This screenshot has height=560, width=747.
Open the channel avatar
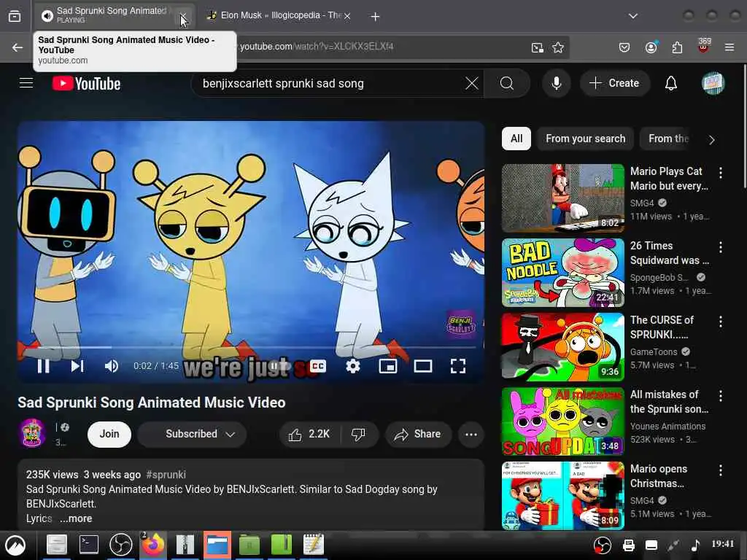click(32, 433)
